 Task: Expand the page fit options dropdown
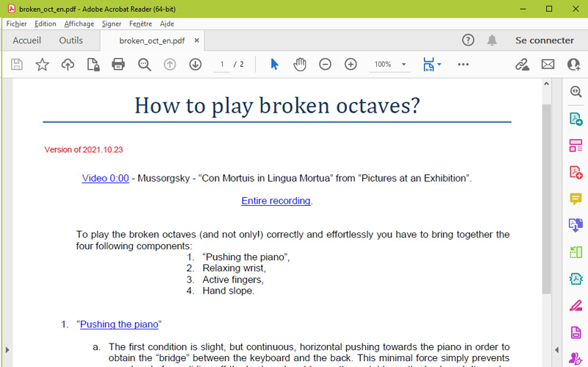pyautogui.click(x=440, y=65)
